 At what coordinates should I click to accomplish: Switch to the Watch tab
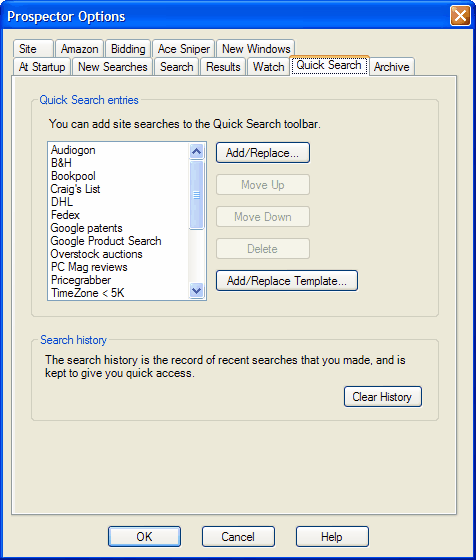268,67
